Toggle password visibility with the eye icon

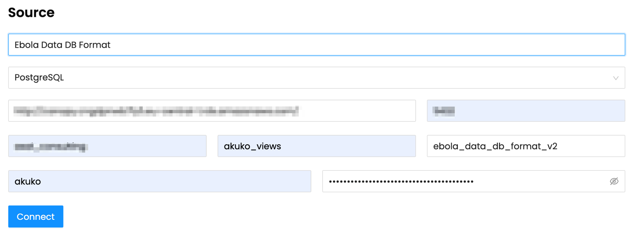pos(614,181)
